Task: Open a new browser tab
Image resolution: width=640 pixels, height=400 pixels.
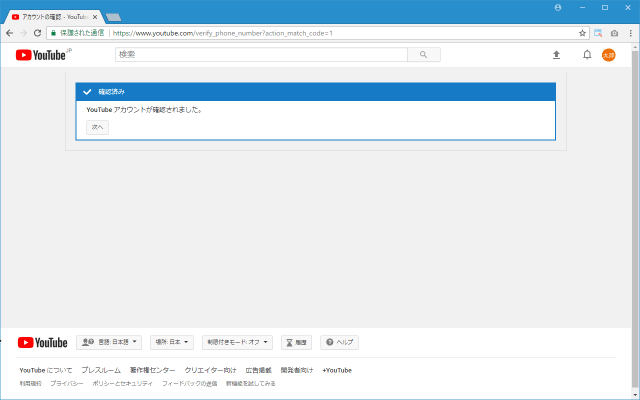Action: click(x=113, y=17)
